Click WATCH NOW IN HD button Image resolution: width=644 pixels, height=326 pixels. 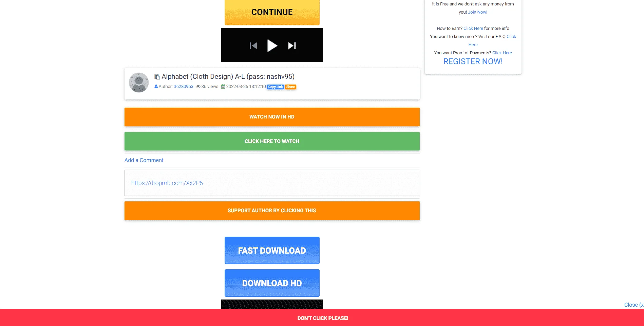click(x=272, y=117)
